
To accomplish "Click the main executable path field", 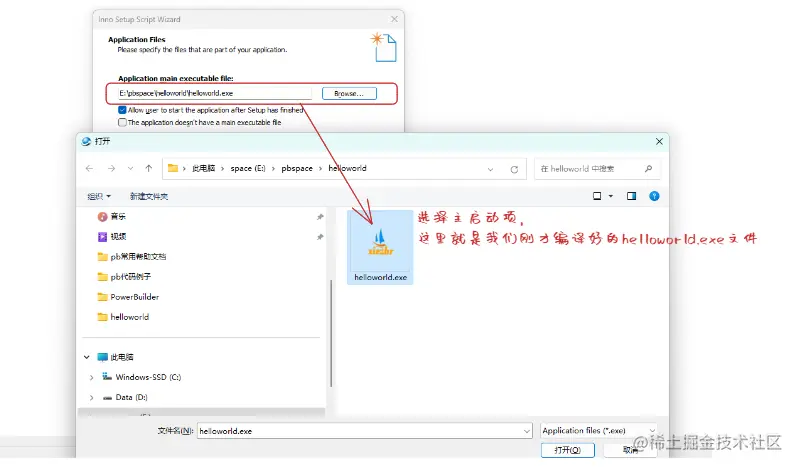I will (214, 94).
